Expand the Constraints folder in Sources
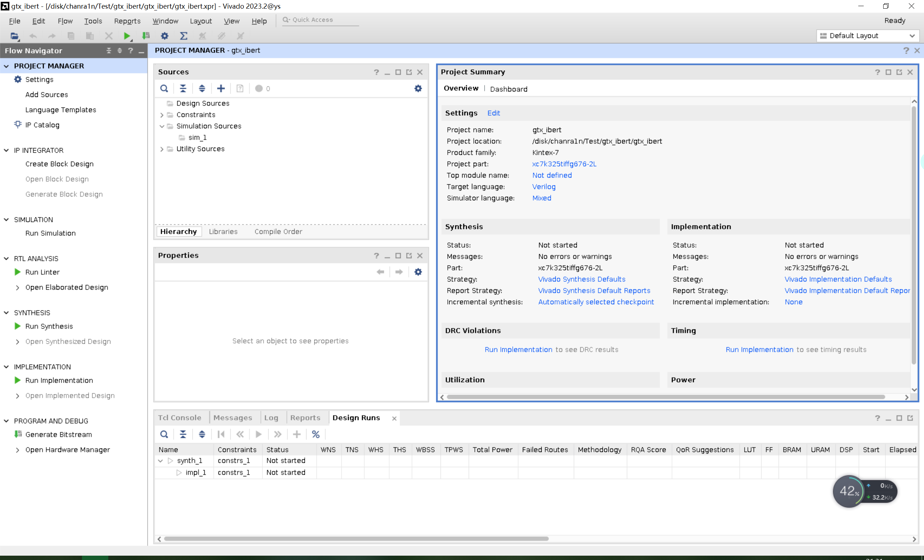Viewport: 924px width, 560px height. click(x=162, y=115)
